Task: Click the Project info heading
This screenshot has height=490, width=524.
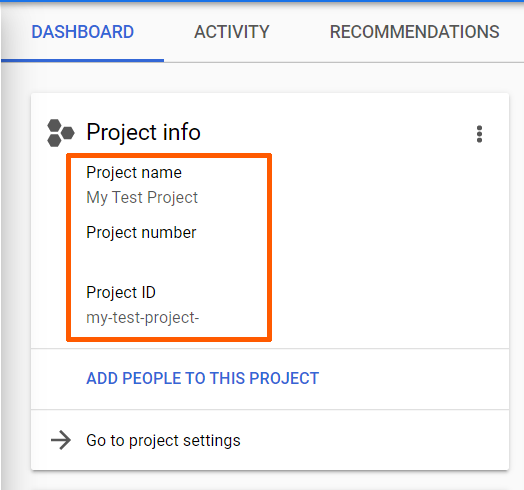Action: (143, 132)
